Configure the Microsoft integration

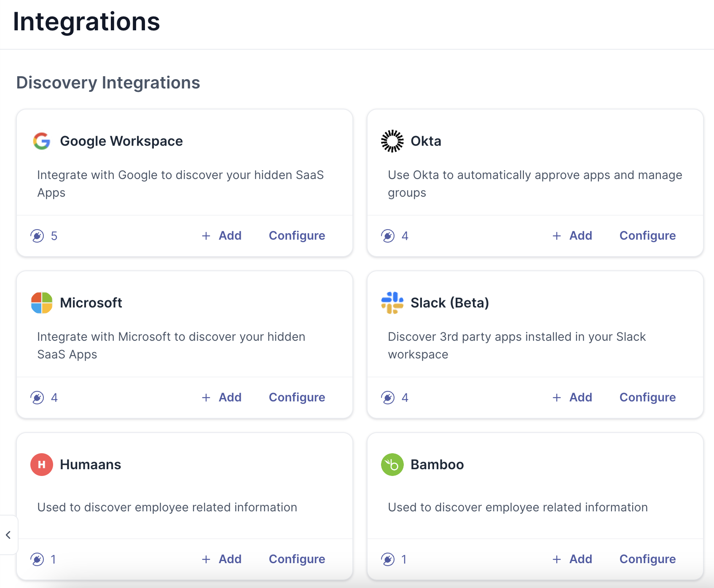(x=297, y=398)
